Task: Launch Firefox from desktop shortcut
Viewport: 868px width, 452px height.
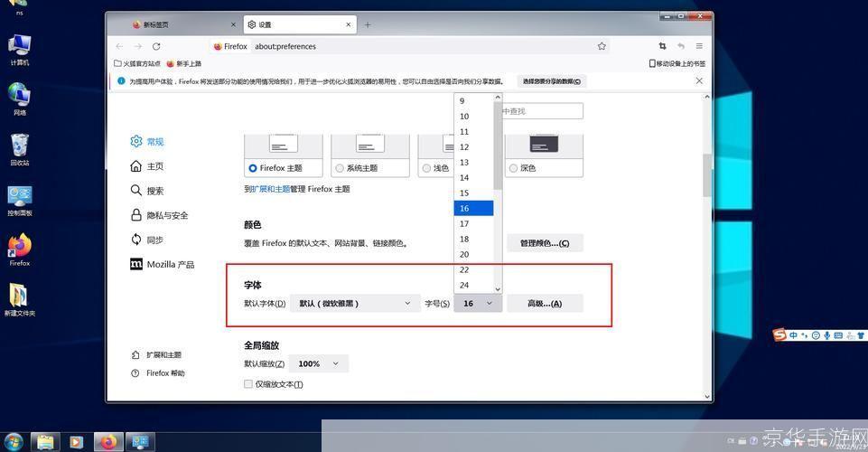Action: pos(20,250)
